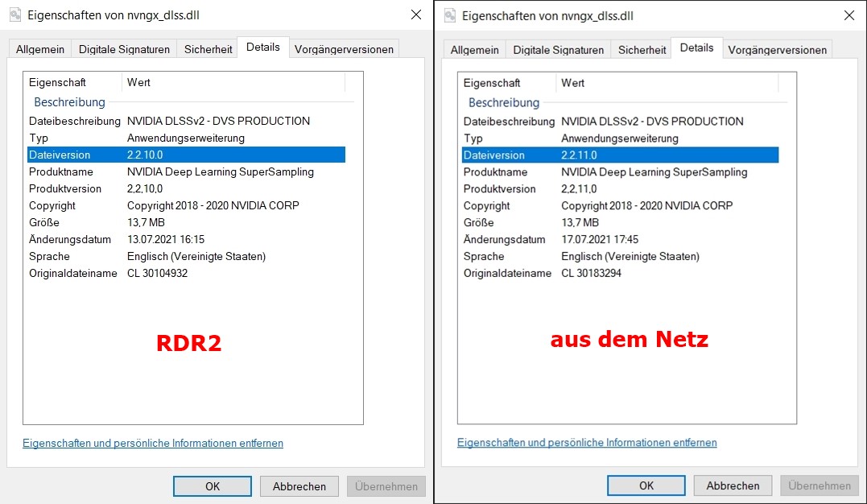Select Dateibeschreibung row in the left window

click(186, 121)
